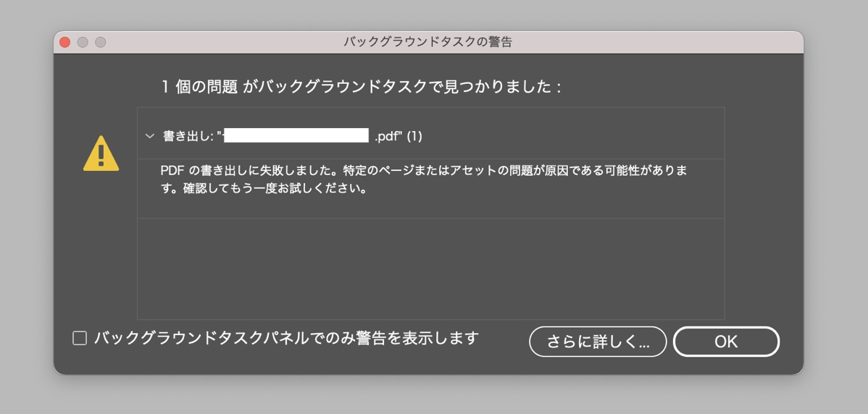Click the 1 個の問題 heading text

200,87
